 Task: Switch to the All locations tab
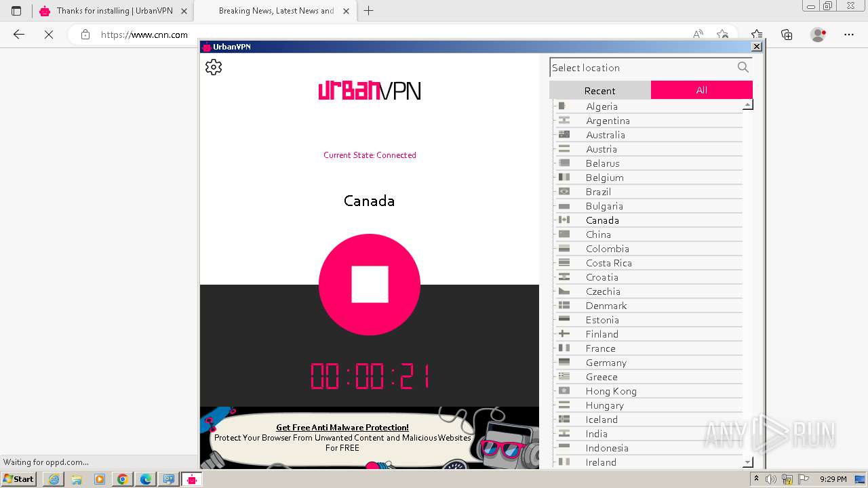pyautogui.click(x=702, y=90)
